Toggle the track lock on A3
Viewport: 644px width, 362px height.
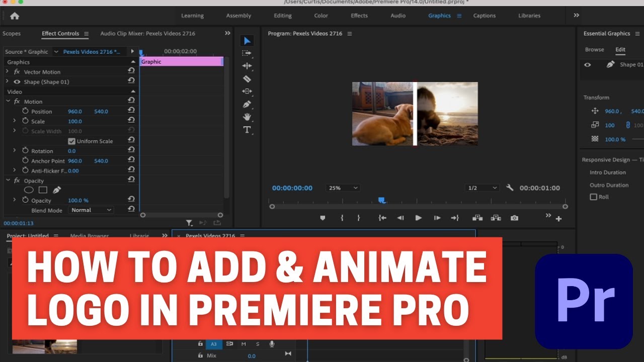tap(200, 344)
